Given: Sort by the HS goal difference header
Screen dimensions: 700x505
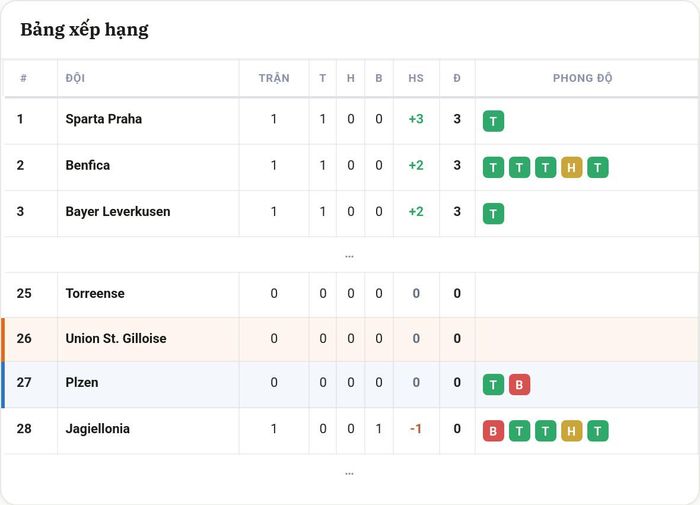Looking at the screenshot, I should pyautogui.click(x=416, y=78).
